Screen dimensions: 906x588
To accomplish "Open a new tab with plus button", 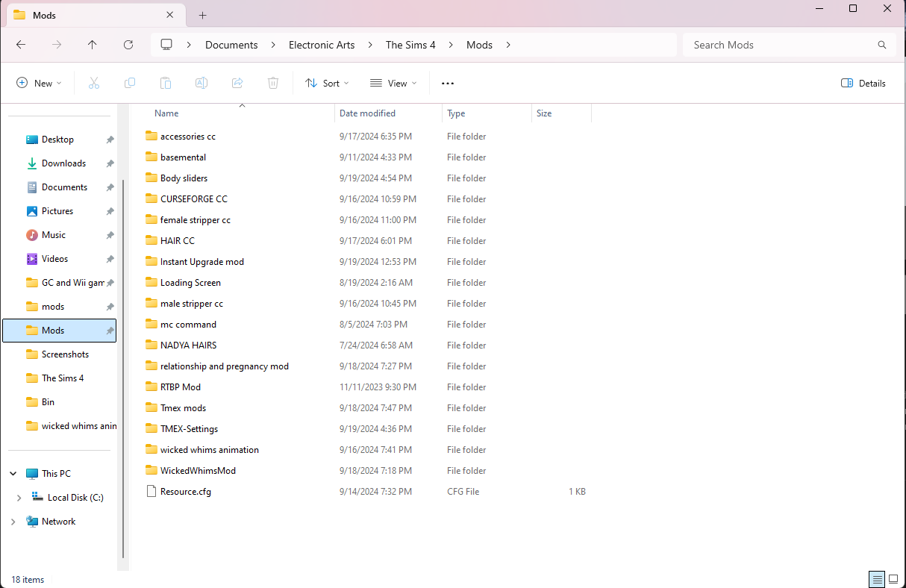I will pyautogui.click(x=202, y=15).
